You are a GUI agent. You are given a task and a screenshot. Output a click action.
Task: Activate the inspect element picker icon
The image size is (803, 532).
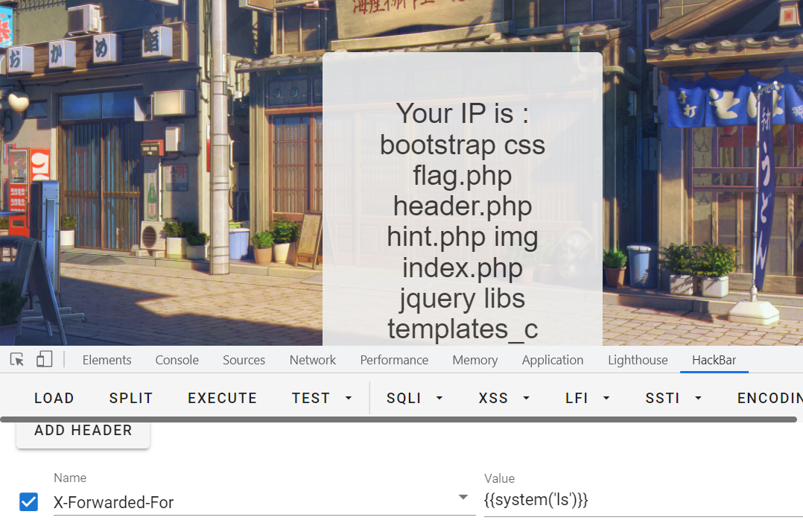tap(17, 359)
